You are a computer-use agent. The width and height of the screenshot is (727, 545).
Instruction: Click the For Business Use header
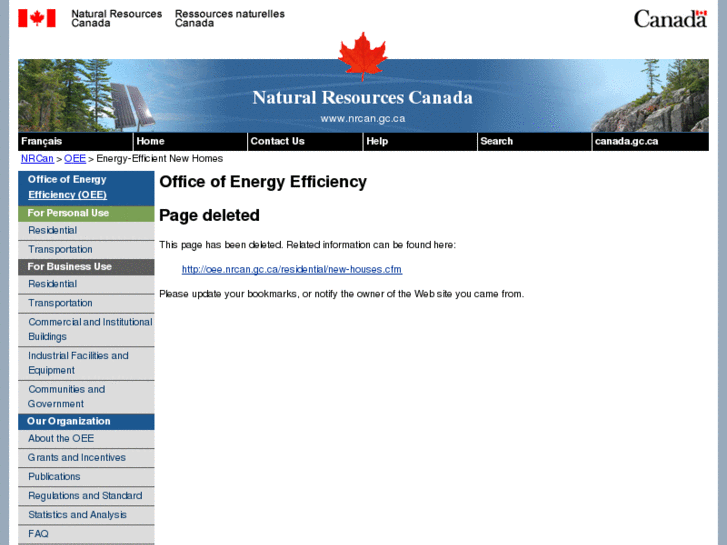coord(86,267)
